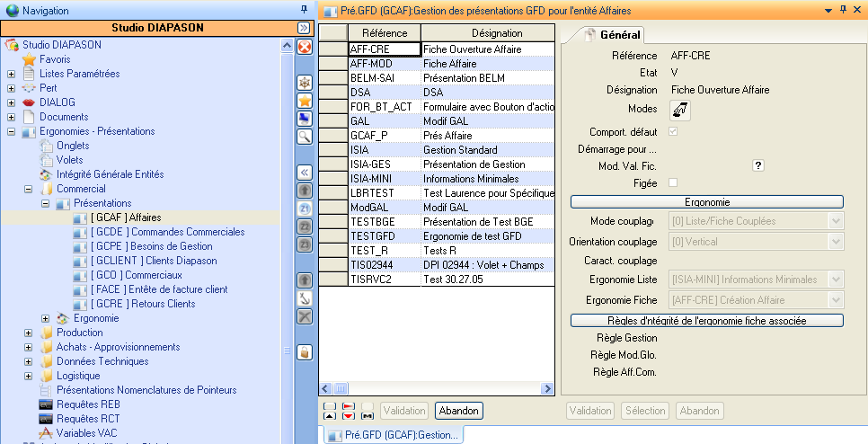The image size is (868, 444).
Task: Collapse Ergonomies - Présentations tree node
Action: (x=11, y=131)
